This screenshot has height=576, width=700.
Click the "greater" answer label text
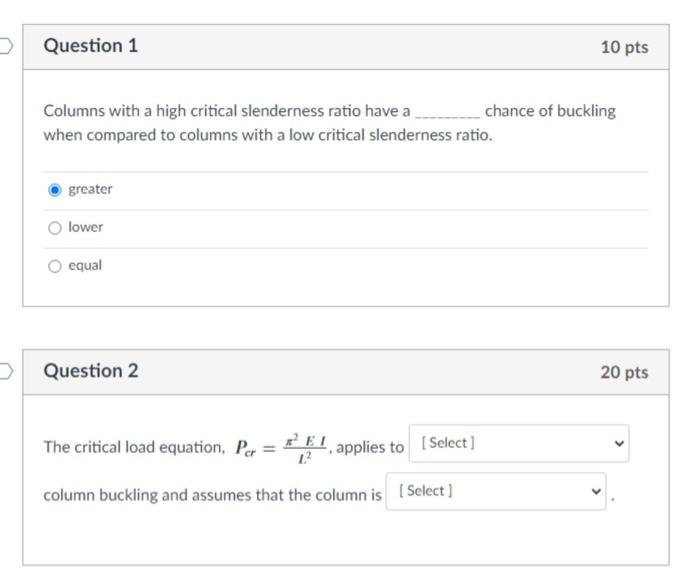pos(90,189)
